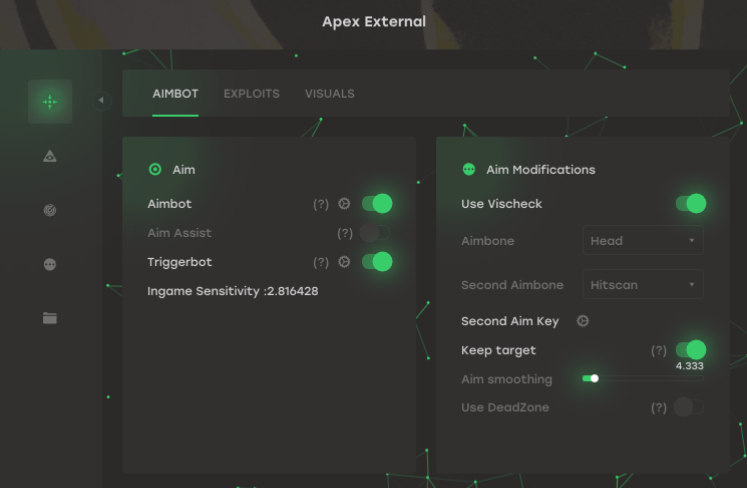The height and width of the screenshot is (488, 747).
Task: Show the help (?) for Use DeadZone
Action: coord(659,408)
